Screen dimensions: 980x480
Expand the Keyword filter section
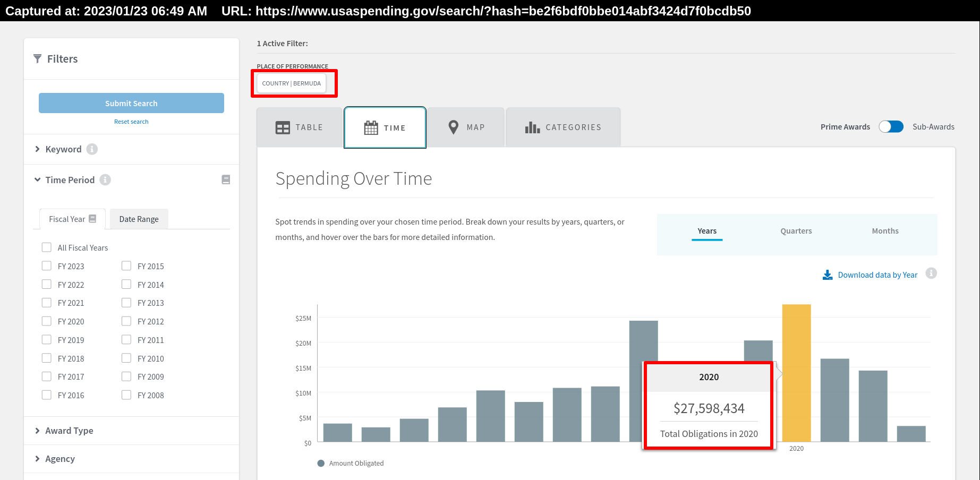58,149
